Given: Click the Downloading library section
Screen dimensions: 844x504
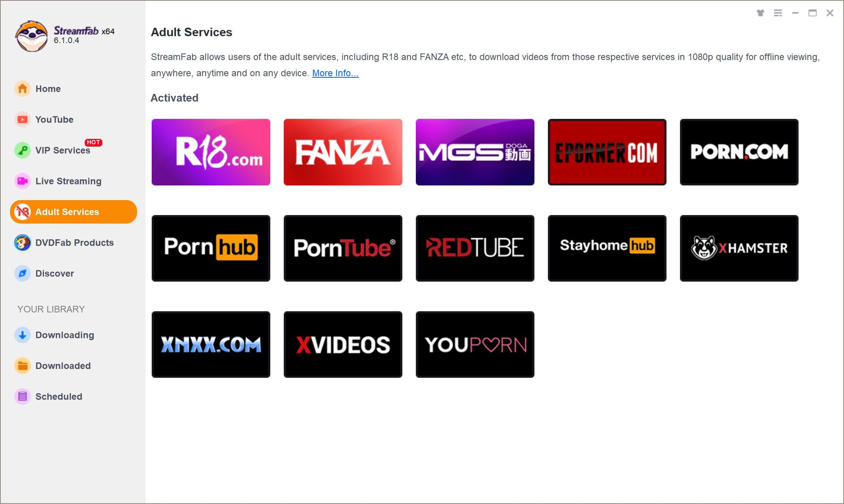Looking at the screenshot, I should click(x=65, y=334).
